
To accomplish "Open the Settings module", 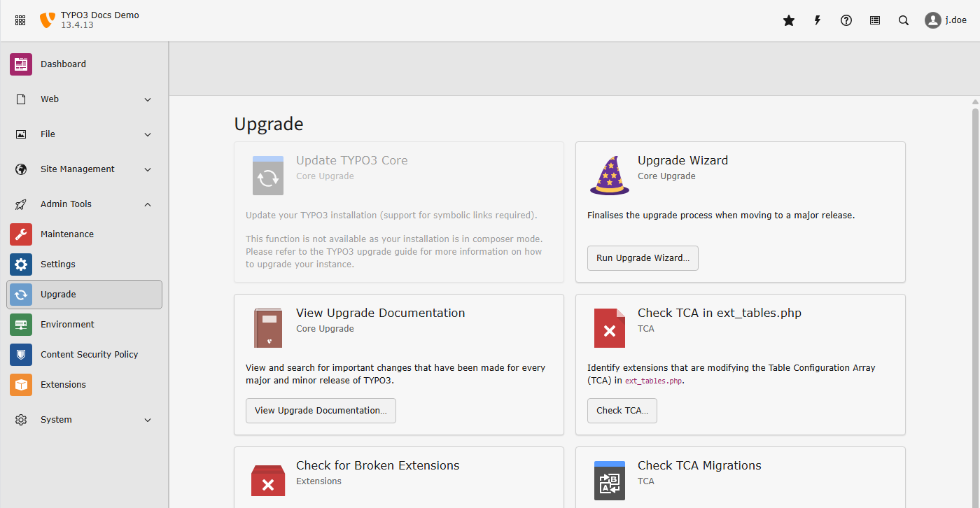I will point(85,264).
